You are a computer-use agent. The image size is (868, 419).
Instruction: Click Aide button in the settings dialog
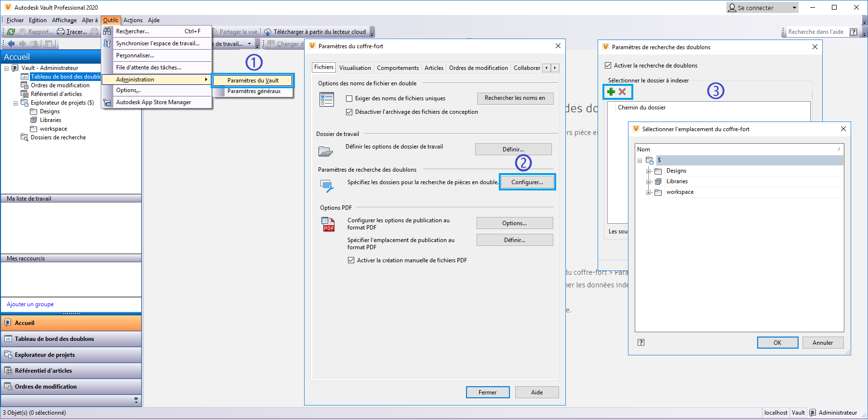coord(537,392)
